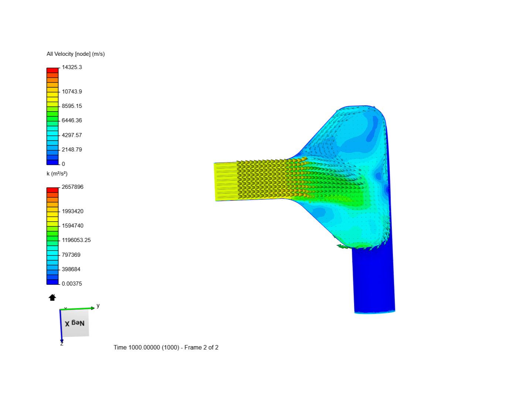Click the All Velocity [node] (m/s) legend title
This screenshot has height=399, width=532.
pos(76,54)
